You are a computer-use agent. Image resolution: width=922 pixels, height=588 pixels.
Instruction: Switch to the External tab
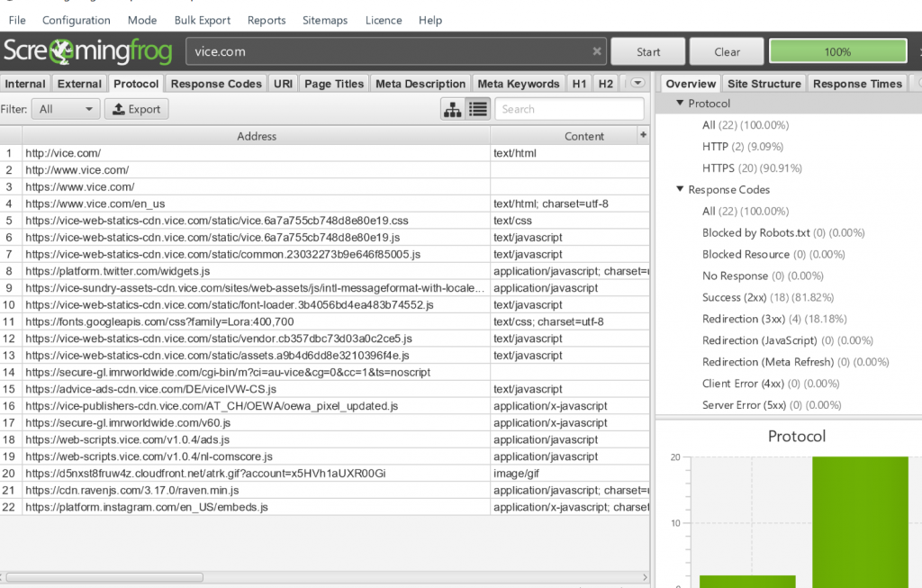(79, 84)
